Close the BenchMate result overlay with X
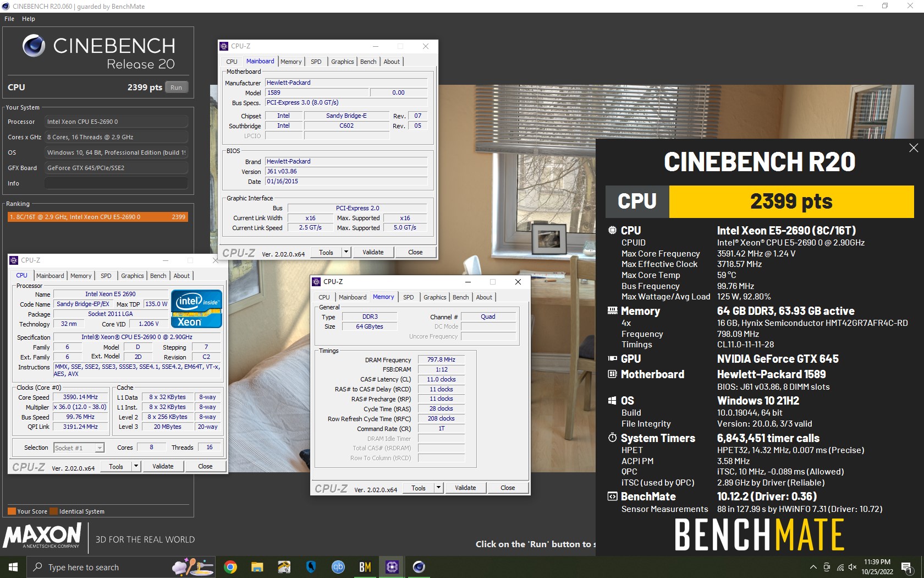The height and width of the screenshot is (578, 924). 914,148
